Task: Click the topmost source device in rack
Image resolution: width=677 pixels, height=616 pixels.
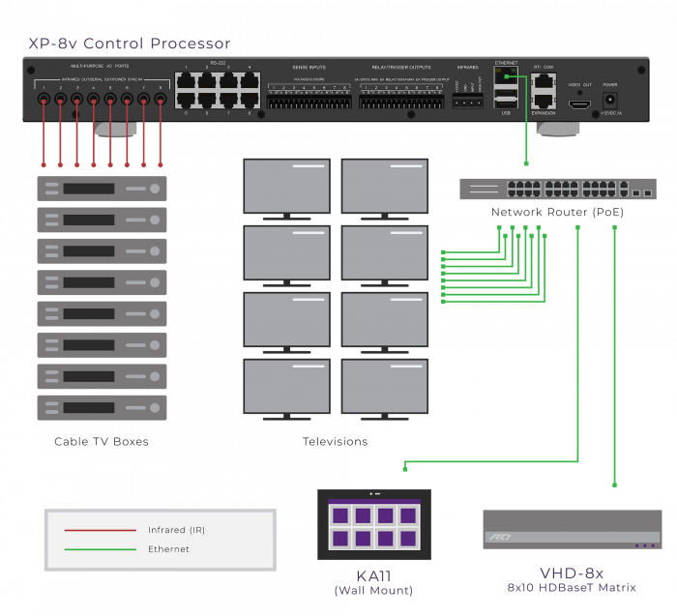Action: pos(102,189)
